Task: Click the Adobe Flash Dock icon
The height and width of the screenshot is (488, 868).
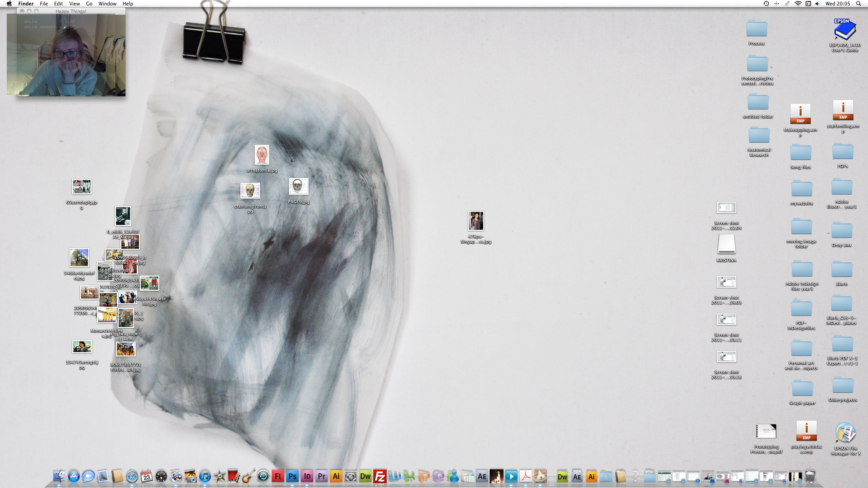Action: point(278,476)
